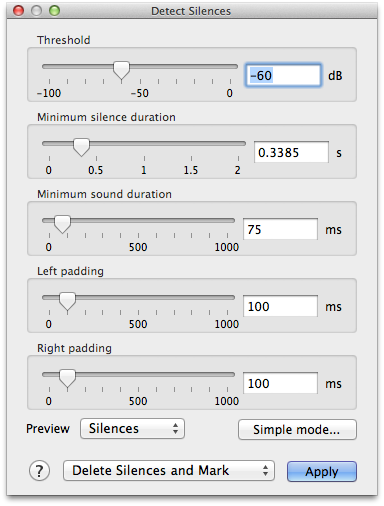Click the Minimum sound duration slider handle

click(62, 224)
